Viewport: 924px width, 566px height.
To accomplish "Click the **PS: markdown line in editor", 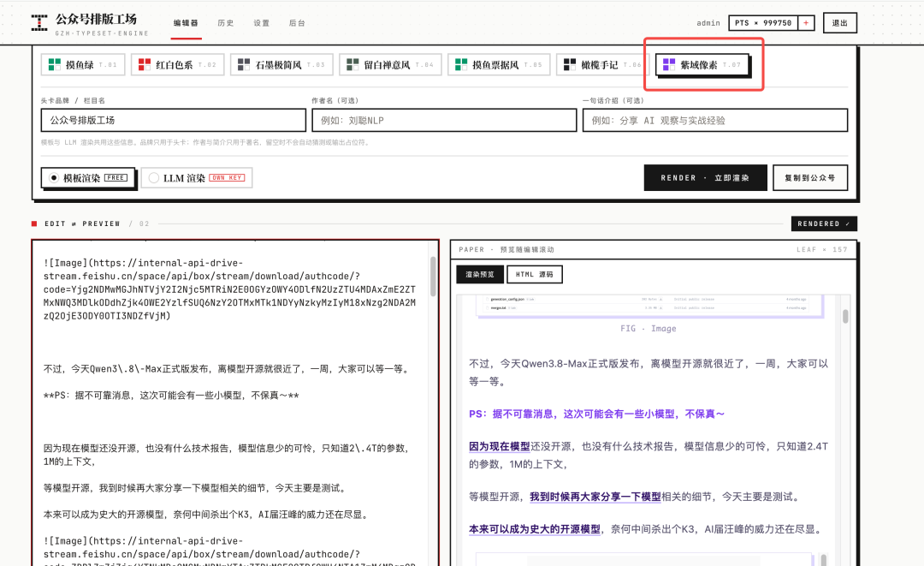I will pos(171,395).
